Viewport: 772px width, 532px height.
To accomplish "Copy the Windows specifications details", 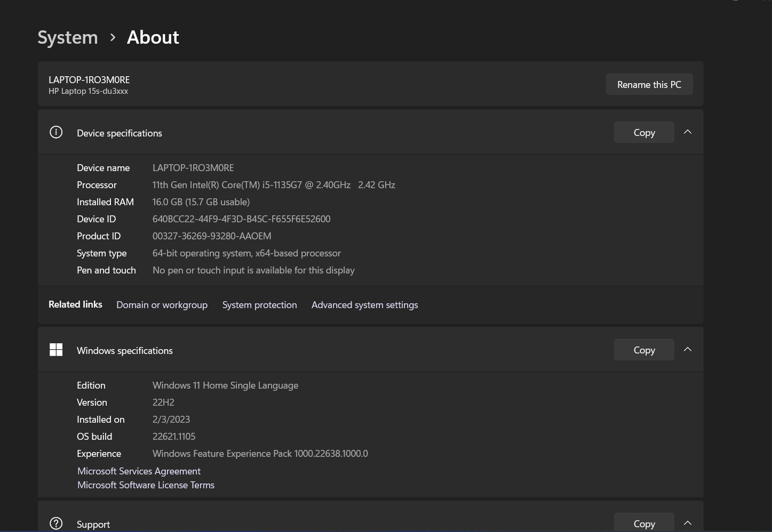I will (643, 350).
